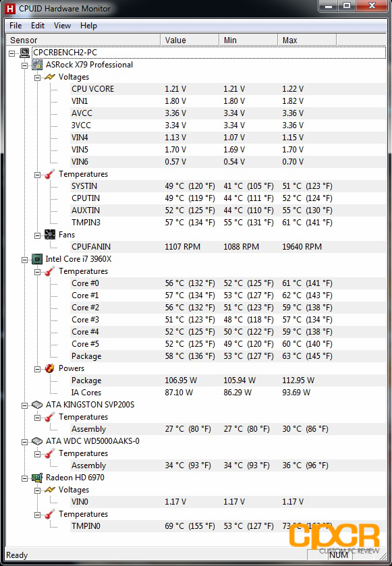Image resolution: width=392 pixels, height=566 pixels.
Task: Open the View menu
Action: pyautogui.click(x=62, y=26)
